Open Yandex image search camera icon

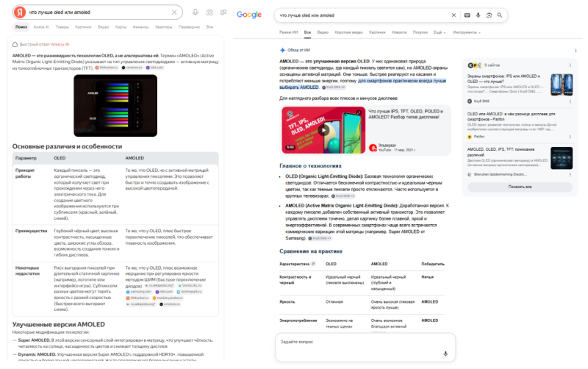click(209, 12)
